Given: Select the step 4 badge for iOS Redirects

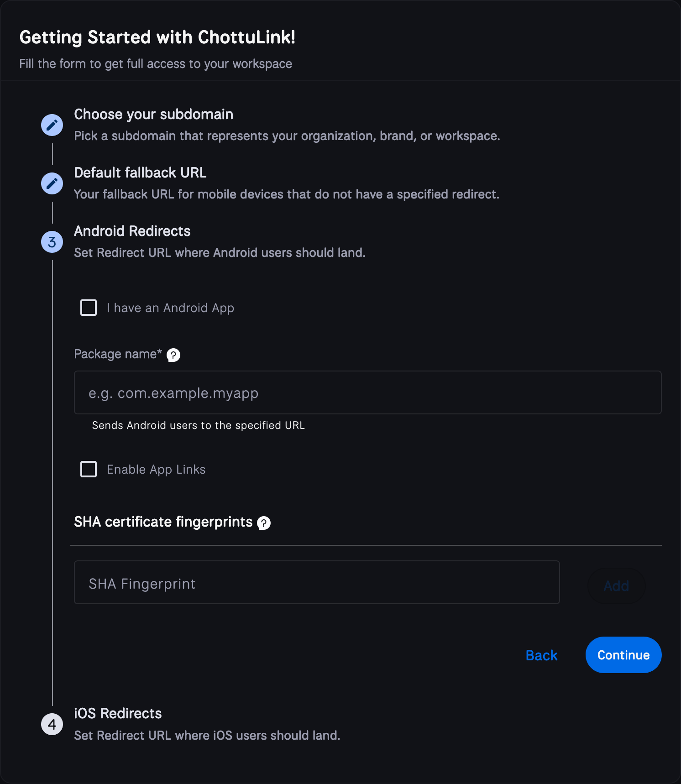Looking at the screenshot, I should coord(52,724).
